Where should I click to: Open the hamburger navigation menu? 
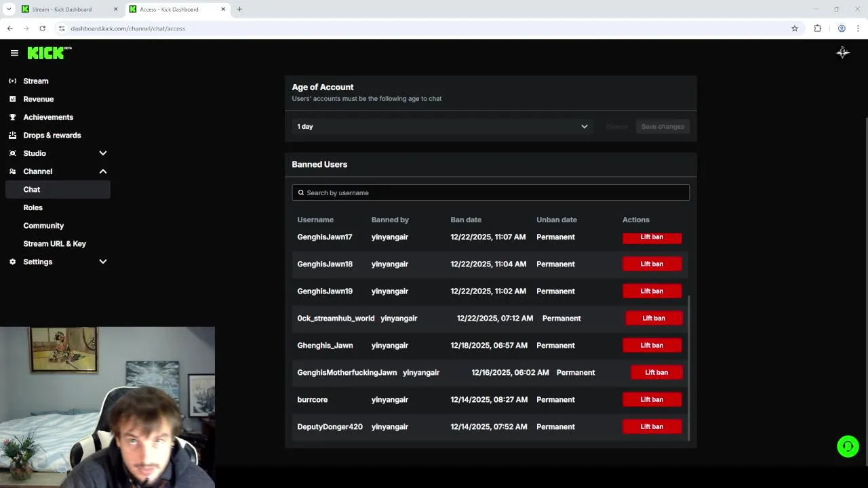pos(14,53)
